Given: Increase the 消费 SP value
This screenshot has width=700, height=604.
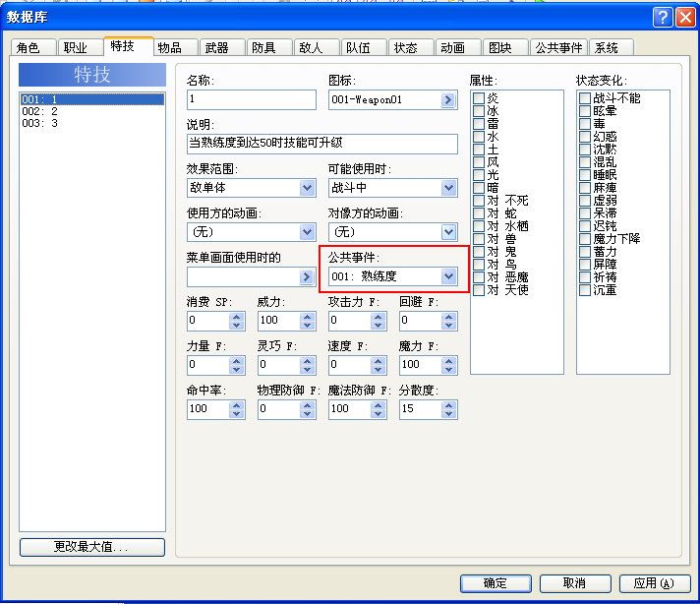Looking at the screenshot, I should (x=237, y=317).
